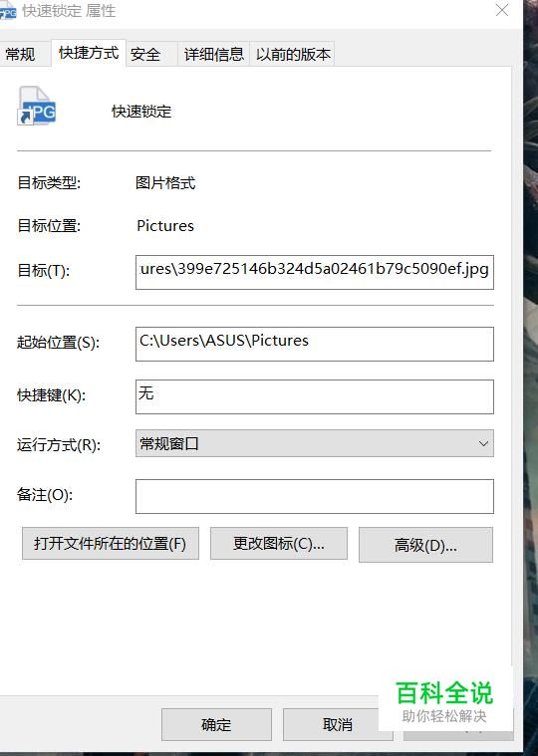This screenshot has width=538, height=756.
Task: Click the empty 备注(O) comment field
Action: (314, 496)
